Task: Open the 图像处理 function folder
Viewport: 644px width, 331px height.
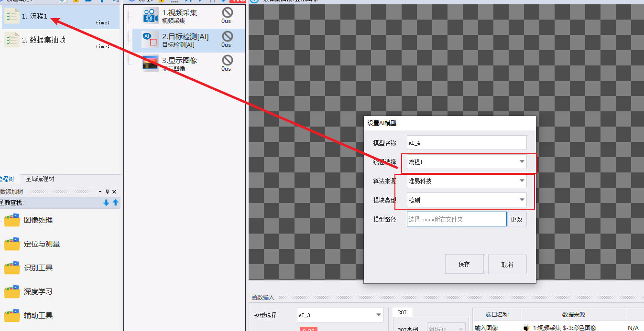Action: [x=29, y=220]
